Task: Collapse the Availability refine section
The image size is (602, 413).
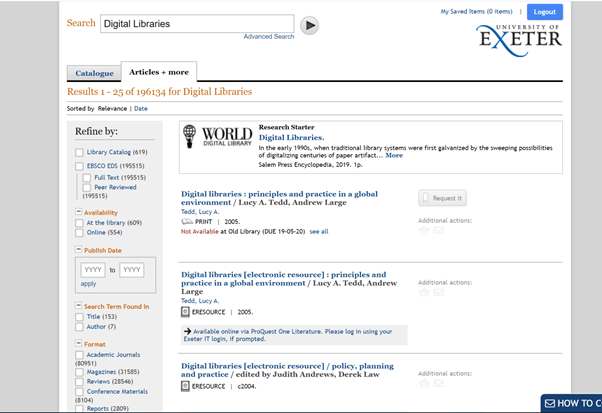Action: pyautogui.click(x=79, y=213)
